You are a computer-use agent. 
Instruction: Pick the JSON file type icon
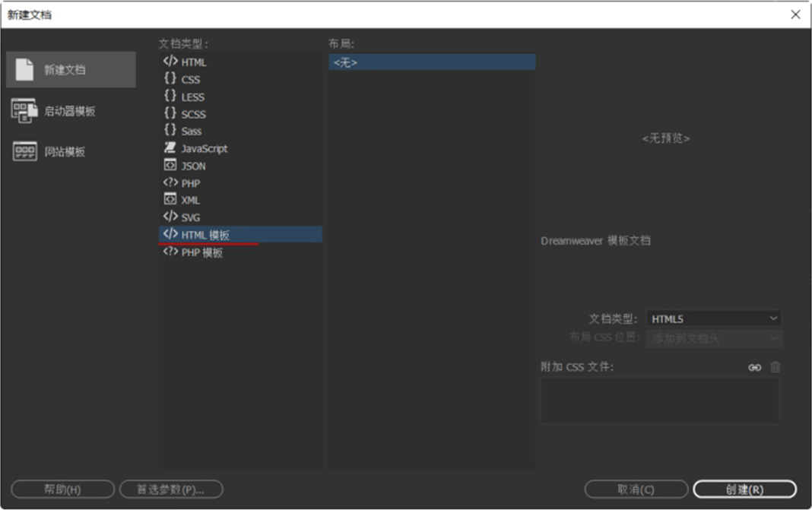[x=170, y=166]
